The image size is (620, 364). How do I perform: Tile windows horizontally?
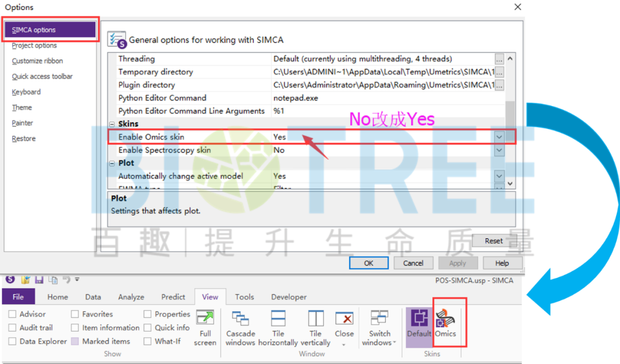coord(278,328)
